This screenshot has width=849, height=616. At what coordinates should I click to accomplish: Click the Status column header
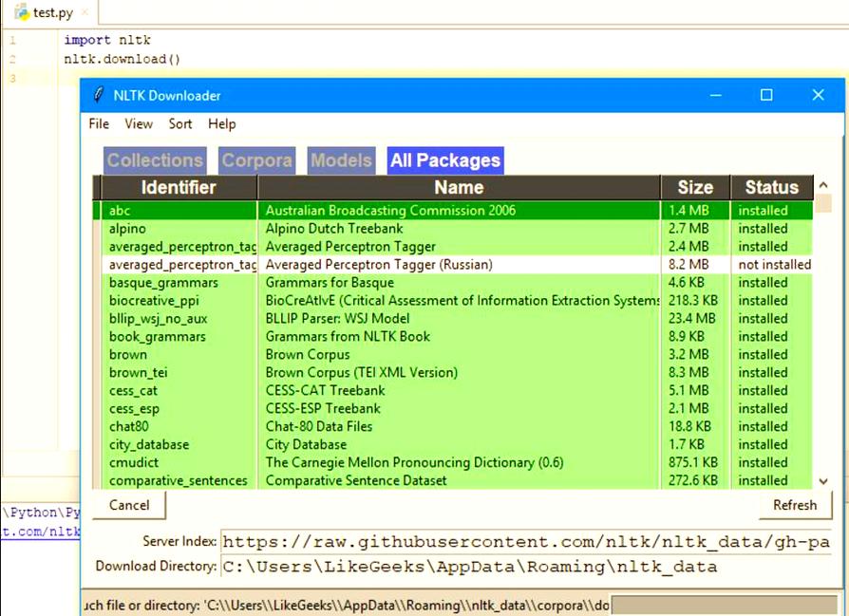pos(772,187)
